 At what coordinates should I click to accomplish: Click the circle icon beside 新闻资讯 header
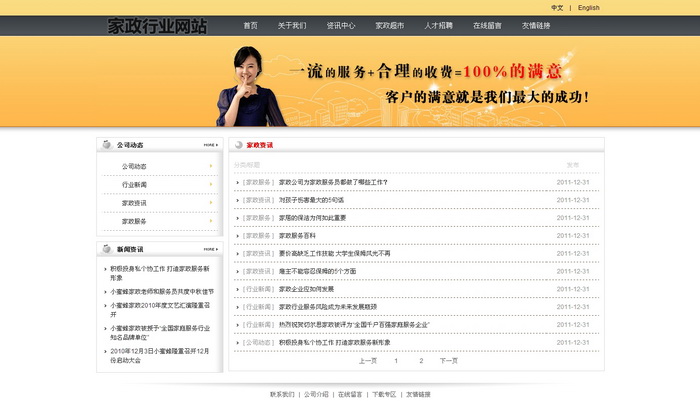click(x=108, y=249)
